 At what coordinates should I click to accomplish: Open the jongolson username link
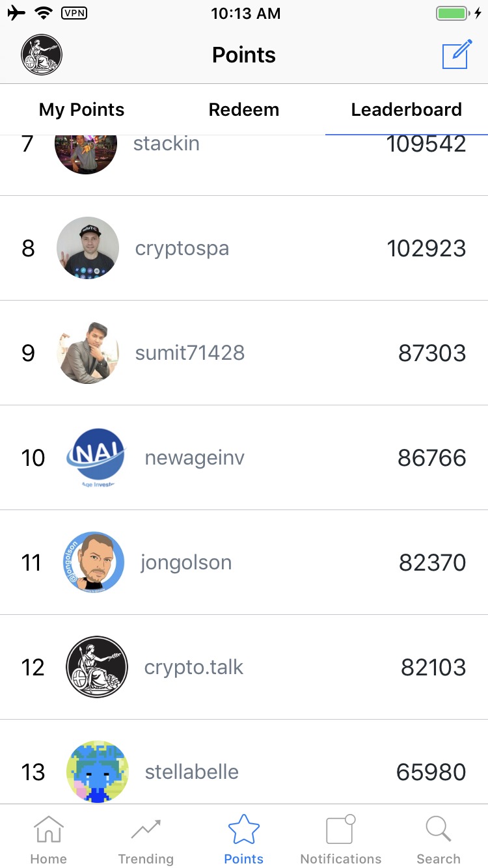pos(186,562)
